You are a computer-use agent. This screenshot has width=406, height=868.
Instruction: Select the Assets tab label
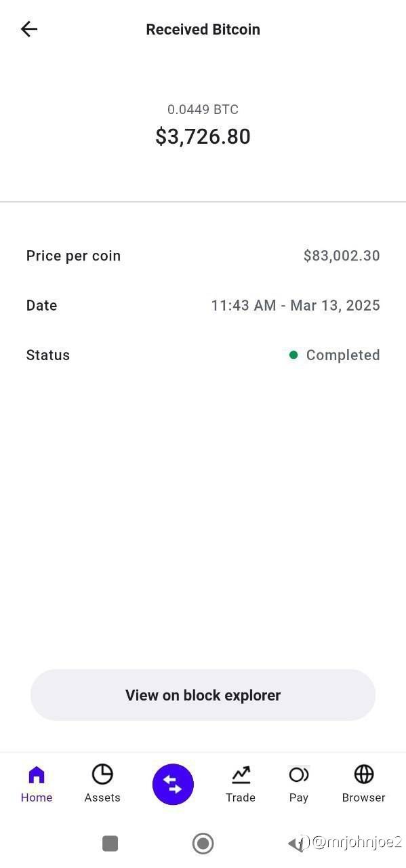(x=102, y=797)
